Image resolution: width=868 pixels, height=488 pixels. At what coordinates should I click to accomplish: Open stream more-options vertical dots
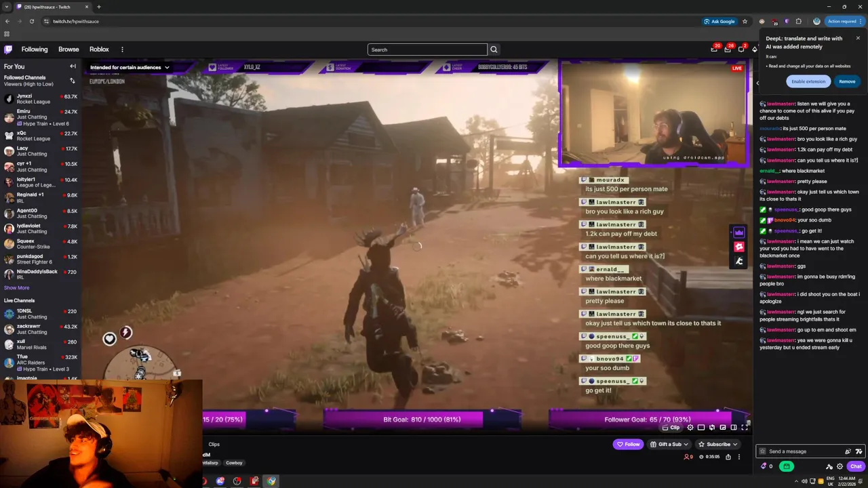739,457
